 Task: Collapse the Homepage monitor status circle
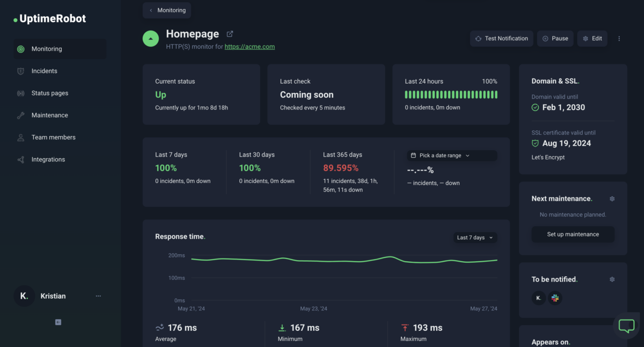pyautogui.click(x=150, y=38)
